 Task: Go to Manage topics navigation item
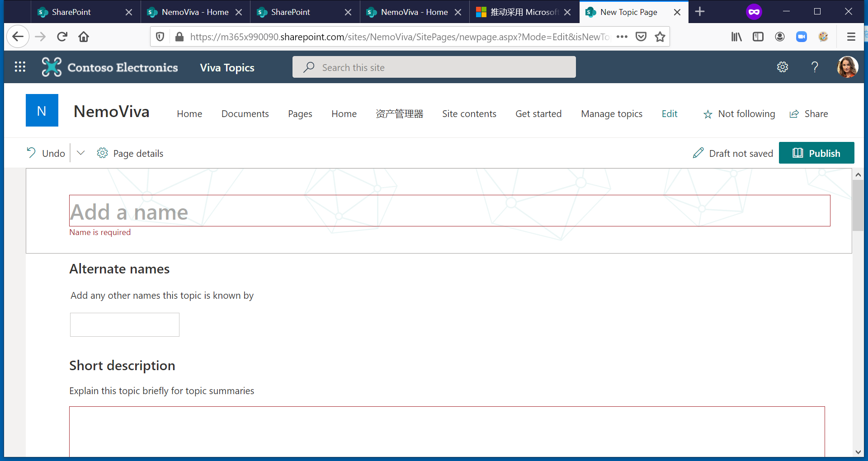click(x=612, y=114)
